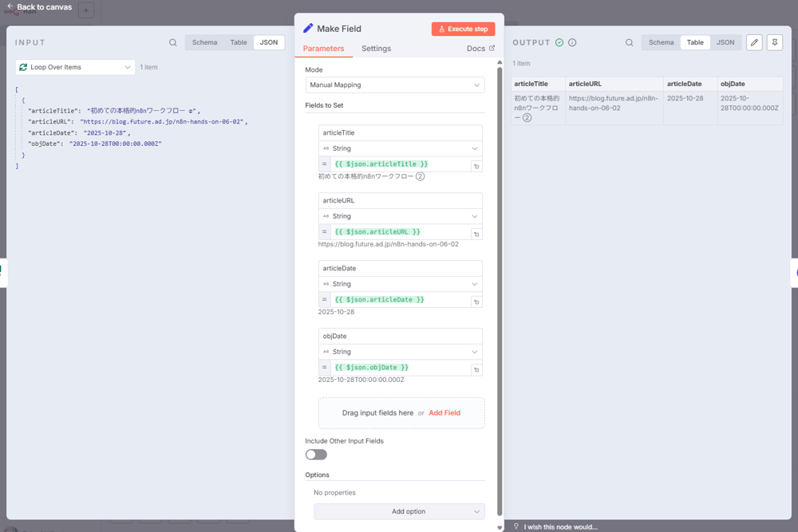Click the parameters panel vertical scrollbar
This screenshot has width=798, height=532.
coord(500,279)
